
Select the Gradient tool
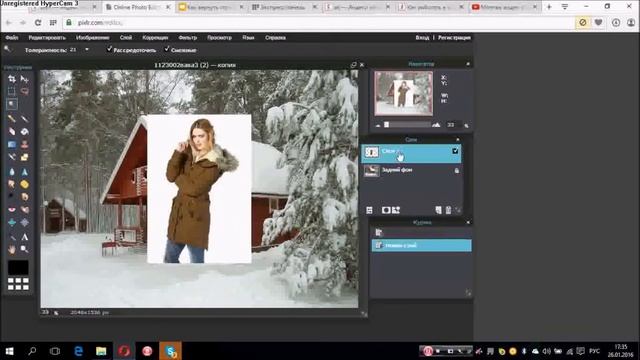[x=12, y=144]
